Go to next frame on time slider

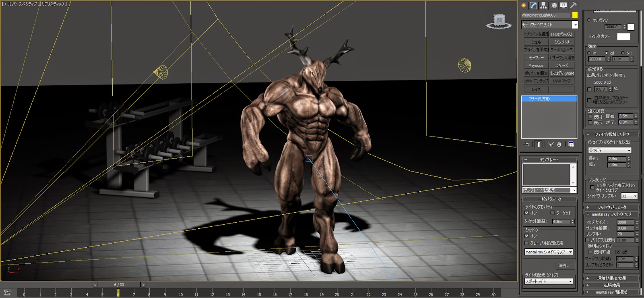click(143, 285)
